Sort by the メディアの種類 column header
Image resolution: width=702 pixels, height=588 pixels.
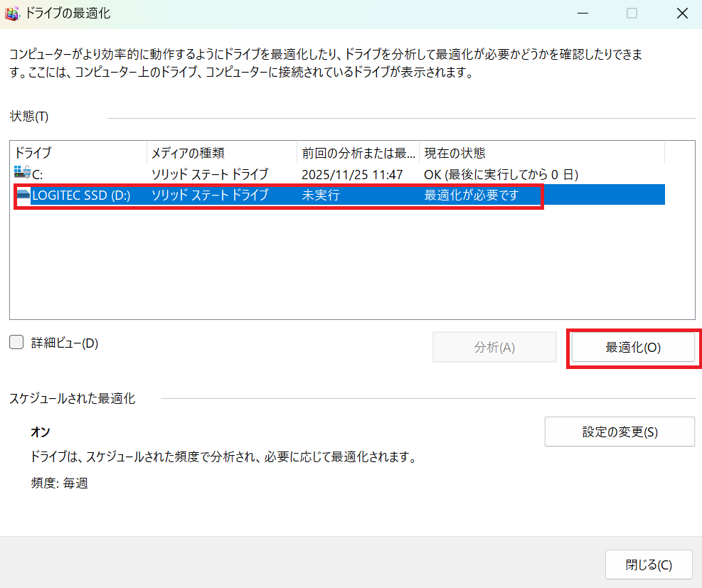[x=188, y=153]
